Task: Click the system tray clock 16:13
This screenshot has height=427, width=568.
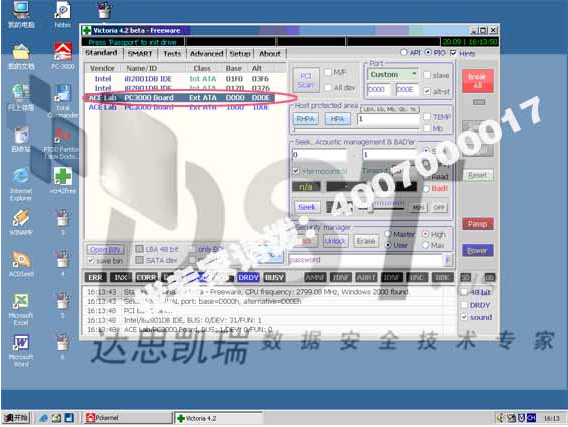Action: coord(551,418)
